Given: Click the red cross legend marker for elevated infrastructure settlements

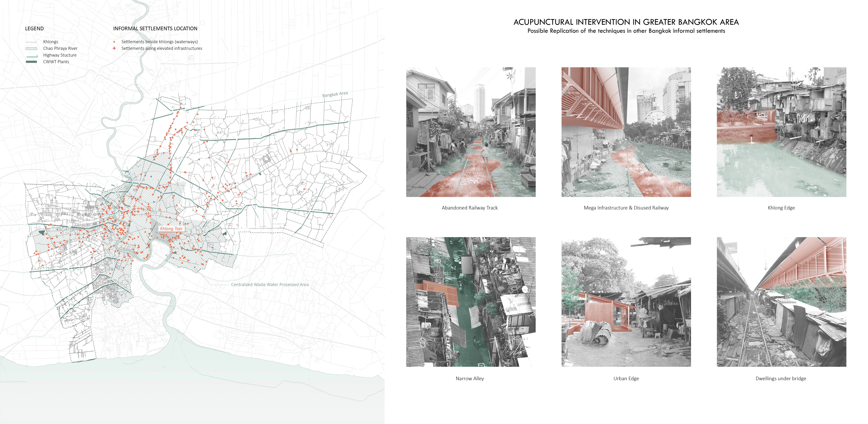Looking at the screenshot, I should click(114, 48).
